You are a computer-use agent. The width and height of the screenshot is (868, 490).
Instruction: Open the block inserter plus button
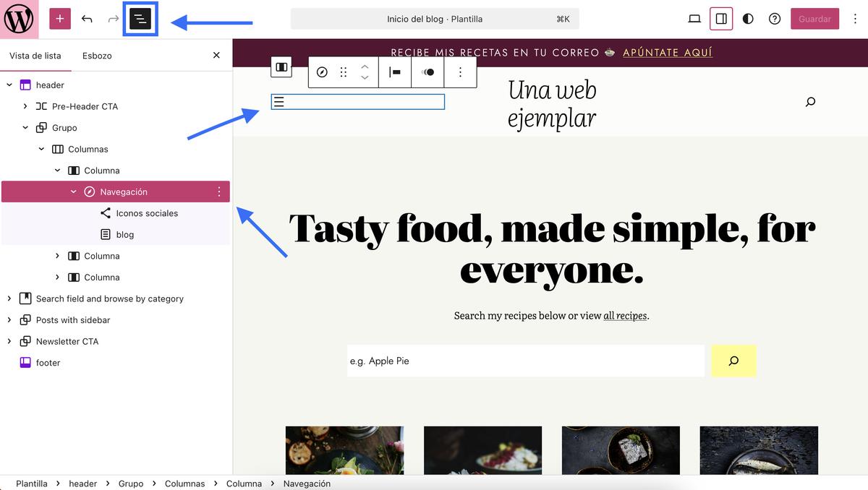[60, 19]
